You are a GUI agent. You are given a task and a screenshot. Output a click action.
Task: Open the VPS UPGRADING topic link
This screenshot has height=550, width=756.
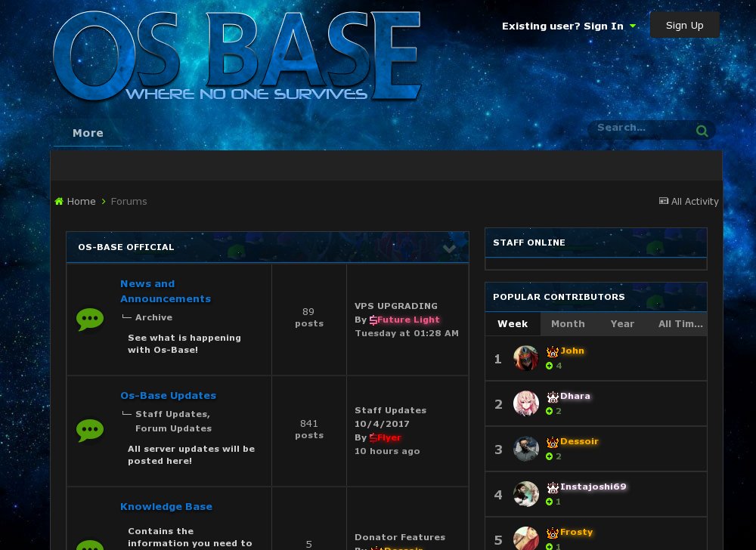396,306
